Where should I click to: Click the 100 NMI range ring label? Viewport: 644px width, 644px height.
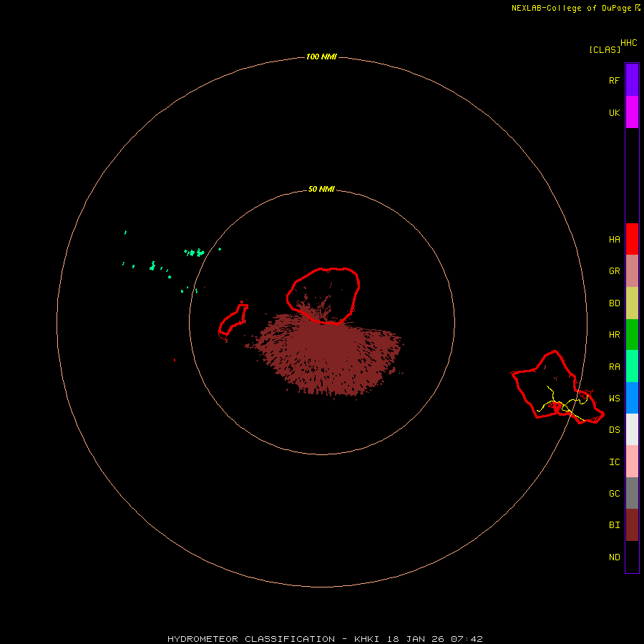coord(321,57)
